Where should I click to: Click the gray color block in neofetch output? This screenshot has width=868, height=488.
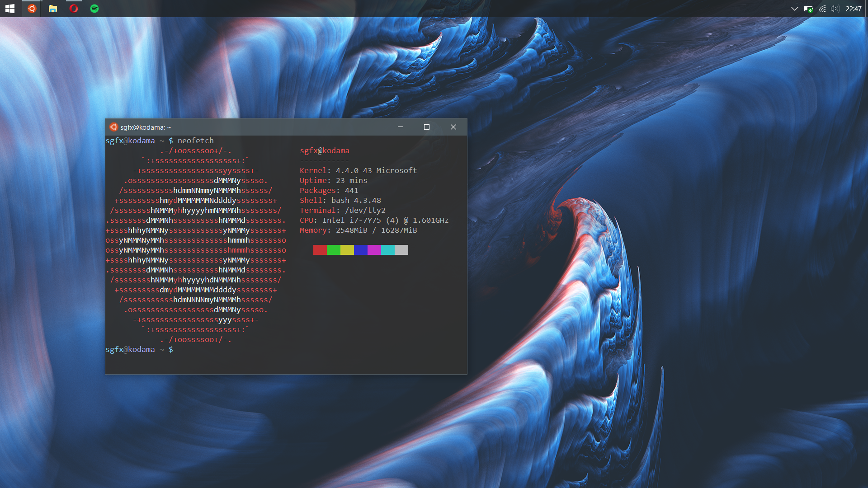(x=401, y=250)
